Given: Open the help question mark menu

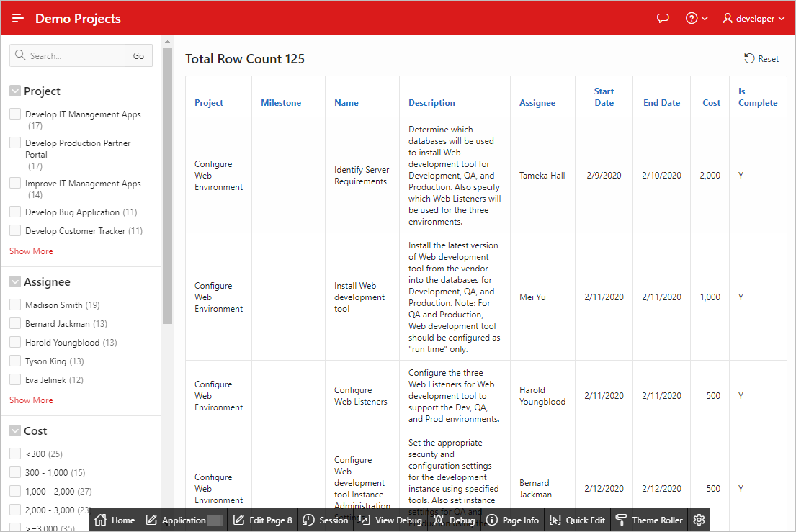Looking at the screenshot, I should pos(697,18).
